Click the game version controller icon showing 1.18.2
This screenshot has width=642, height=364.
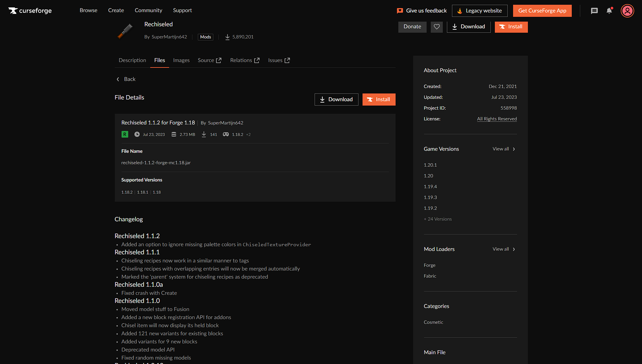click(x=225, y=134)
